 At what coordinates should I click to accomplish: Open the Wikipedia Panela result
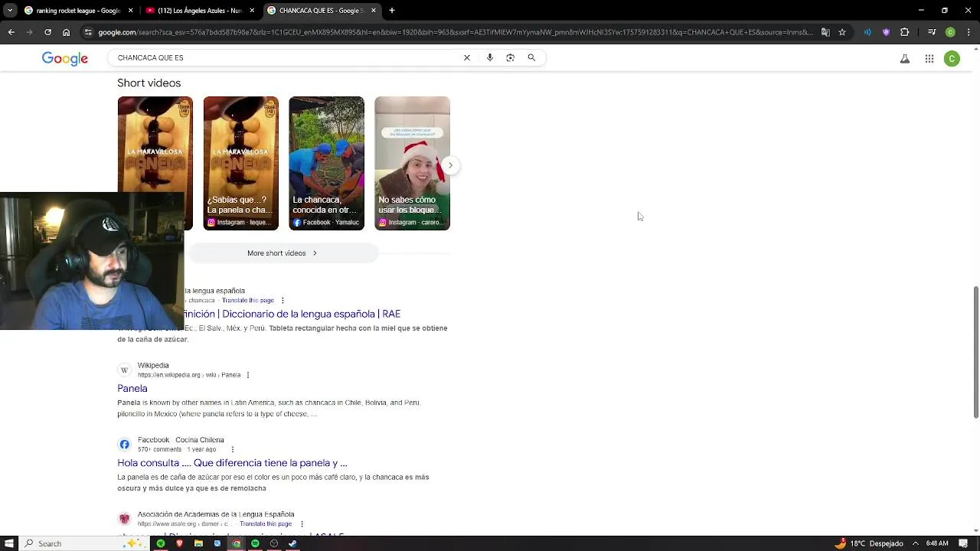pyautogui.click(x=132, y=389)
